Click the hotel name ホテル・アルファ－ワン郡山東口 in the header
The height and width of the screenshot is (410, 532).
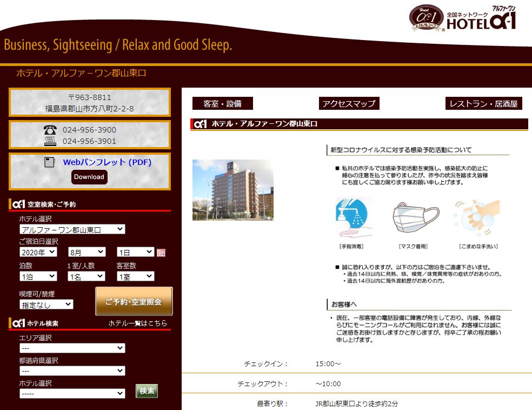[x=81, y=73]
